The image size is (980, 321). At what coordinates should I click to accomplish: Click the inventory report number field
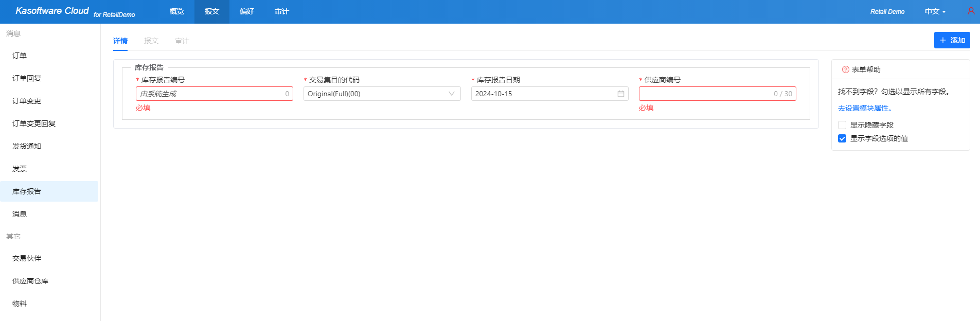coord(211,94)
